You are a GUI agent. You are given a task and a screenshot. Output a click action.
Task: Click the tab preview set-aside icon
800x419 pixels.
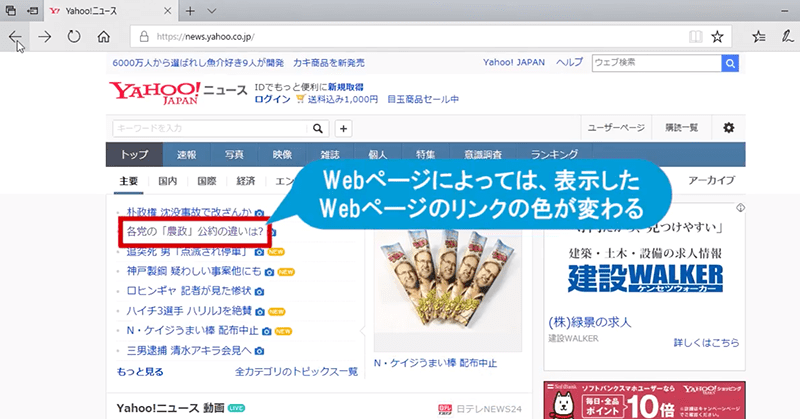pos(10,10)
